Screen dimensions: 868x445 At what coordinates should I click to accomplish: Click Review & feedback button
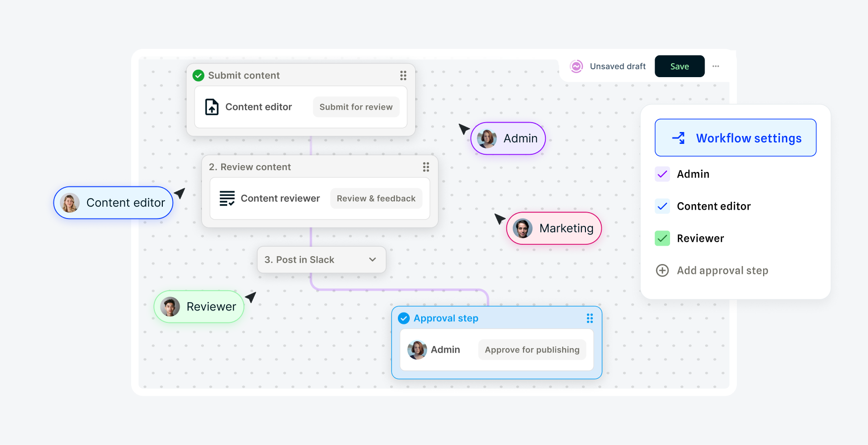coord(376,198)
